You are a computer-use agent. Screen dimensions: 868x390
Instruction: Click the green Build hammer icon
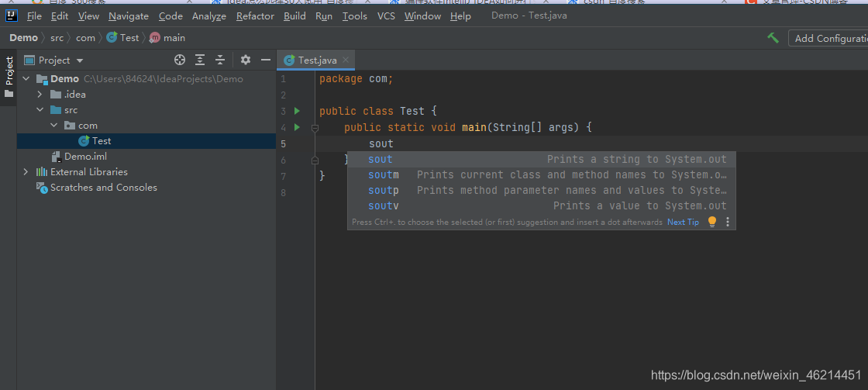point(773,38)
